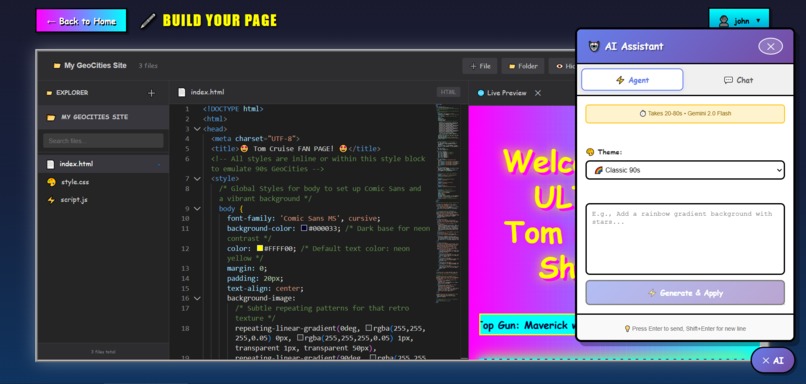This screenshot has width=806, height=384.
Task: Click the DOCTYPE declaration on line 1
Action: [x=233, y=109]
